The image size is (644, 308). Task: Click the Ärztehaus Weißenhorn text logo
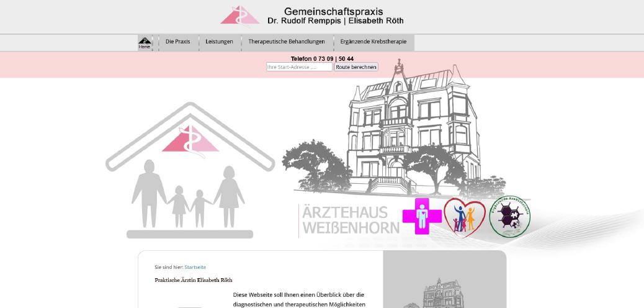click(x=351, y=220)
